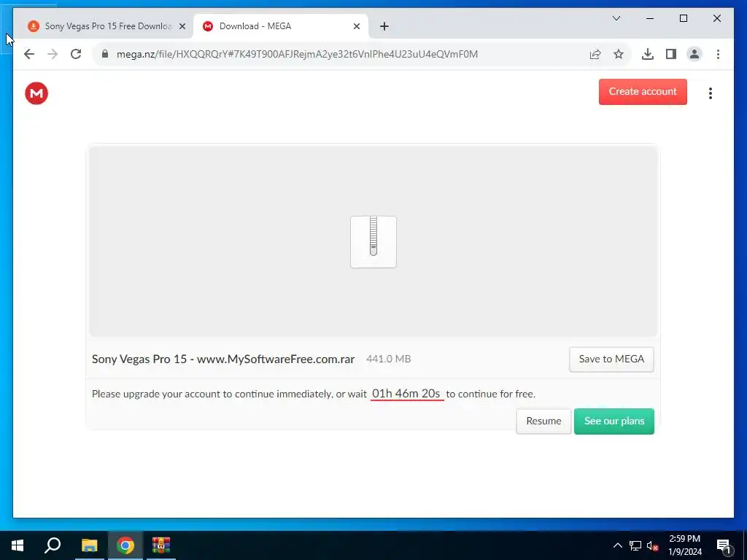Image resolution: width=747 pixels, height=560 pixels.
Task: Click the zip archive file icon
Action: pyautogui.click(x=373, y=242)
